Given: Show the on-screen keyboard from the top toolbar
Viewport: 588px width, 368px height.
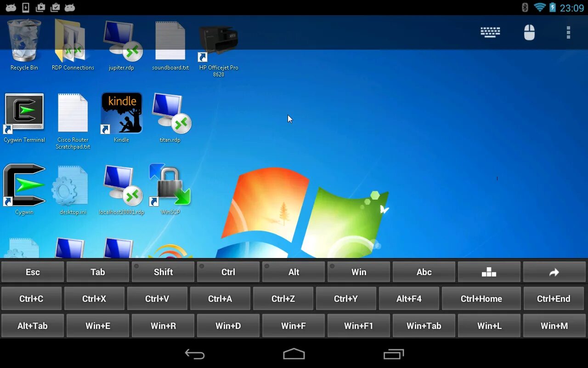Looking at the screenshot, I should 490,32.
